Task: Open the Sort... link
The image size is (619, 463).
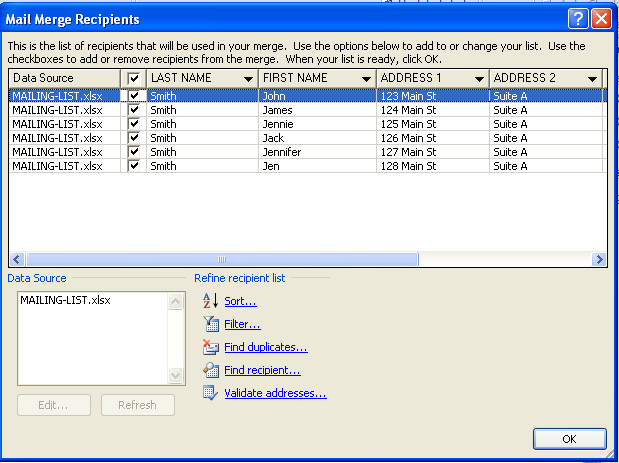Action: pos(240,301)
